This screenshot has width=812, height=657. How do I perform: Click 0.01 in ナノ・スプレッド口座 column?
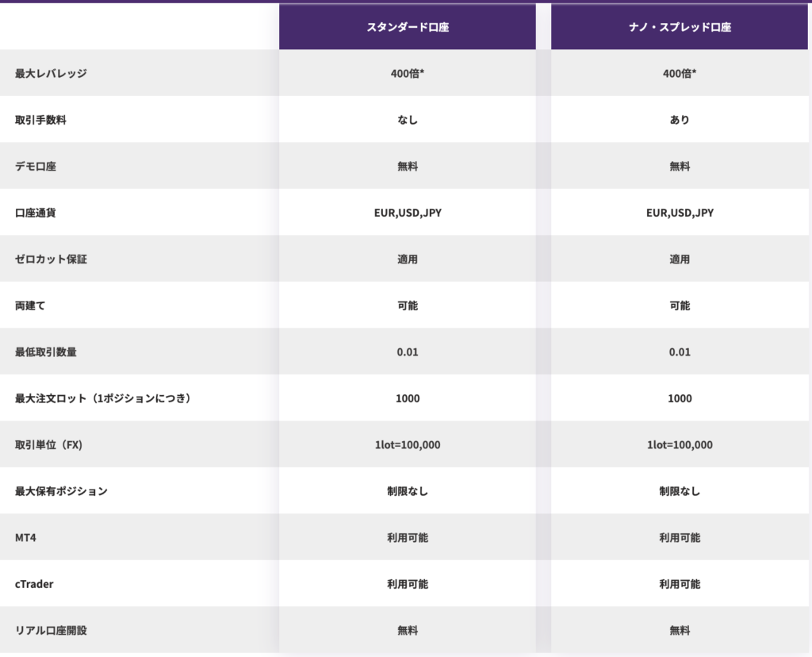point(680,352)
